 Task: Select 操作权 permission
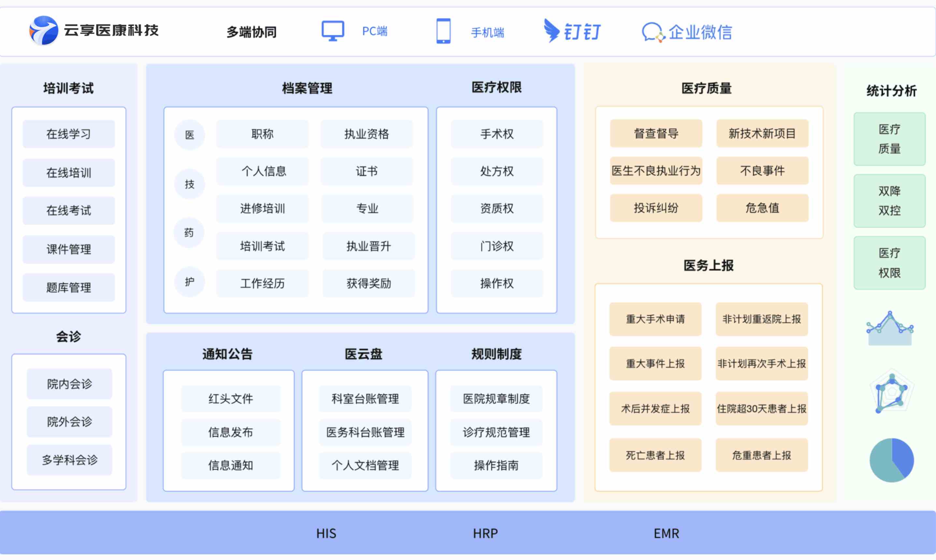tap(497, 283)
